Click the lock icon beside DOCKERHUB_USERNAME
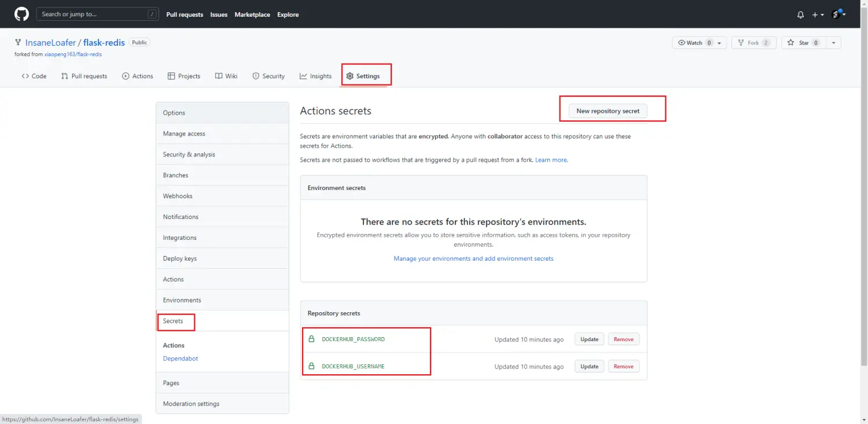The height and width of the screenshot is (424, 868). pos(311,366)
